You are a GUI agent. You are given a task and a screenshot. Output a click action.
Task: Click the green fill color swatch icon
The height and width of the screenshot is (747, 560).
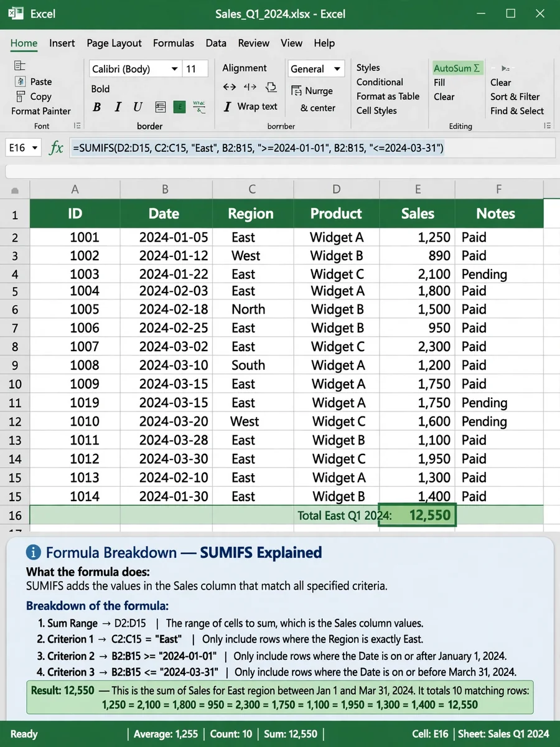click(x=180, y=107)
